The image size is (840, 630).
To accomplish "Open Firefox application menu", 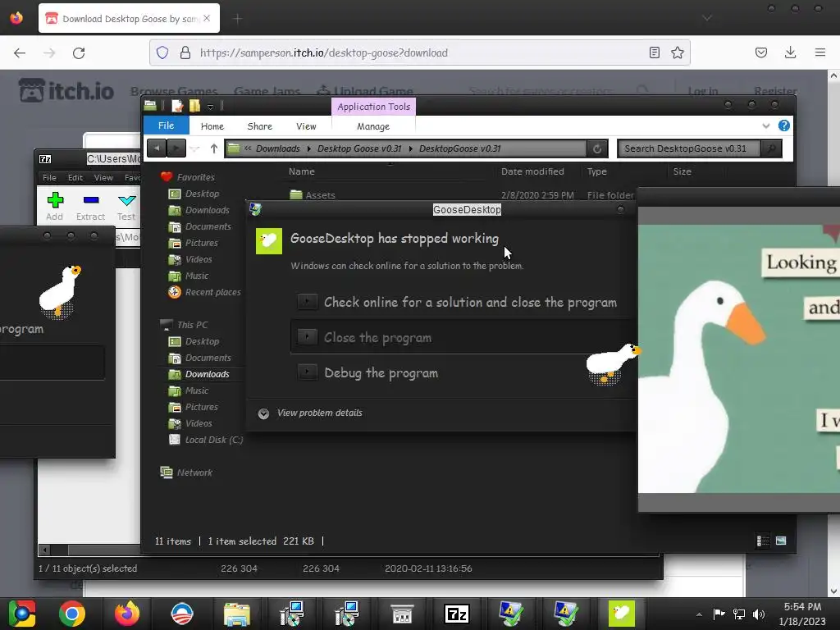I will pyautogui.click(x=820, y=52).
